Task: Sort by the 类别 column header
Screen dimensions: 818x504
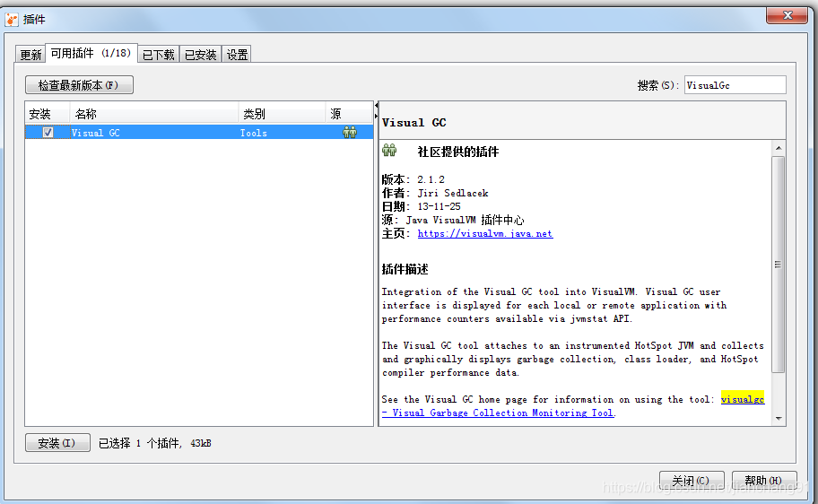Action: 282,114
